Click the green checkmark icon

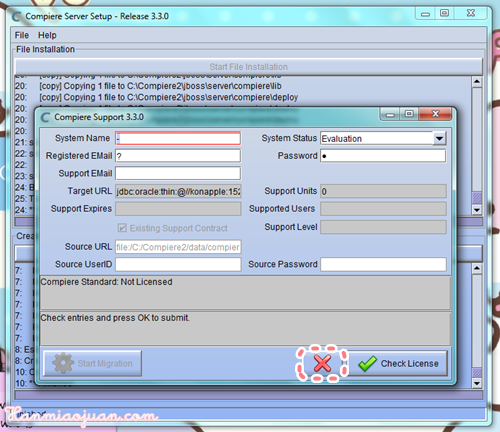[x=367, y=363]
